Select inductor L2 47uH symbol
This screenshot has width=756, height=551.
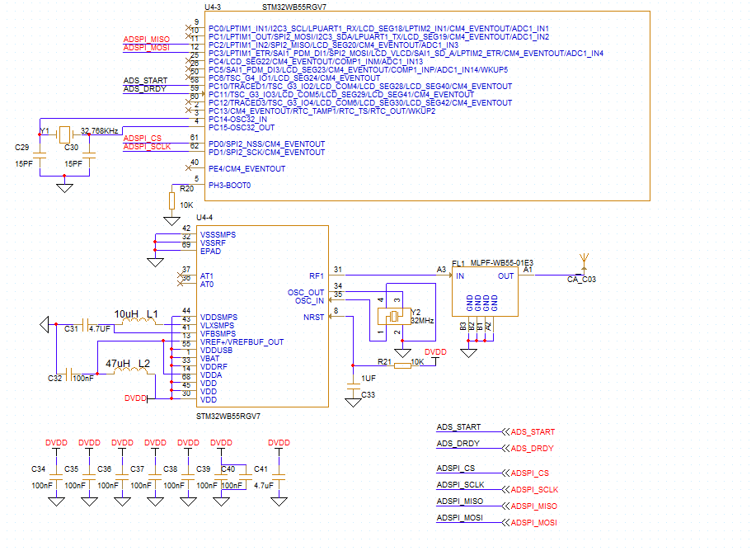(x=132, y=370)
